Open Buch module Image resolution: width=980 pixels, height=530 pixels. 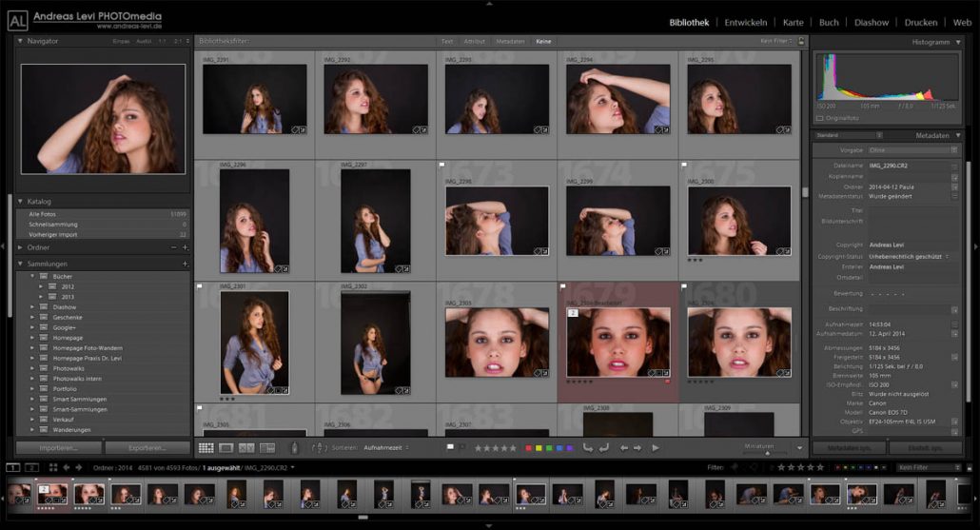pos(829,23)
